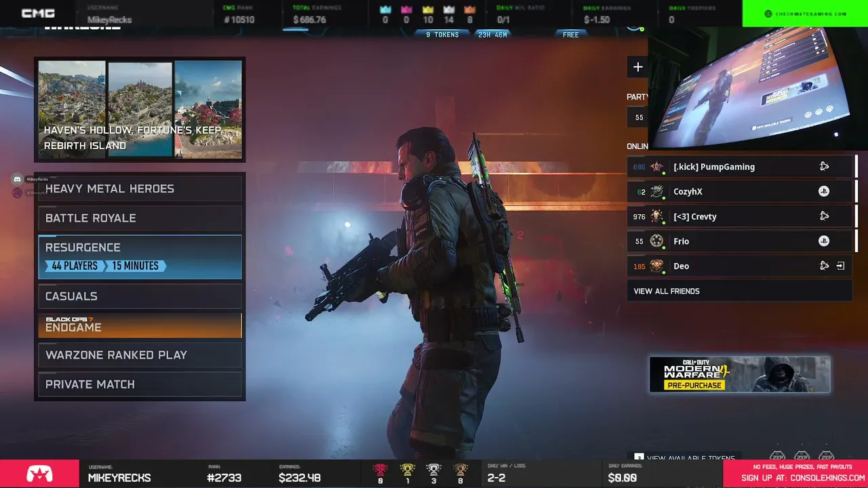This screenshot has width=868, height=488.
Task: Click the red trophy icon in the bottom bar
Action: (380, 469)
